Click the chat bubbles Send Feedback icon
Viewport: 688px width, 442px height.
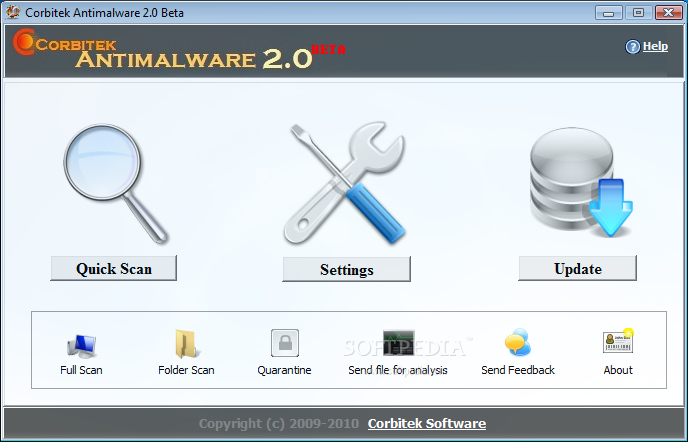[518, 342]
